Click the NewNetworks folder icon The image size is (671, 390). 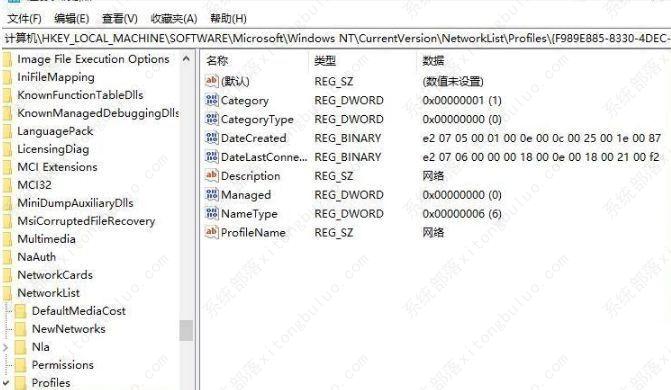[x=21, y=329]
